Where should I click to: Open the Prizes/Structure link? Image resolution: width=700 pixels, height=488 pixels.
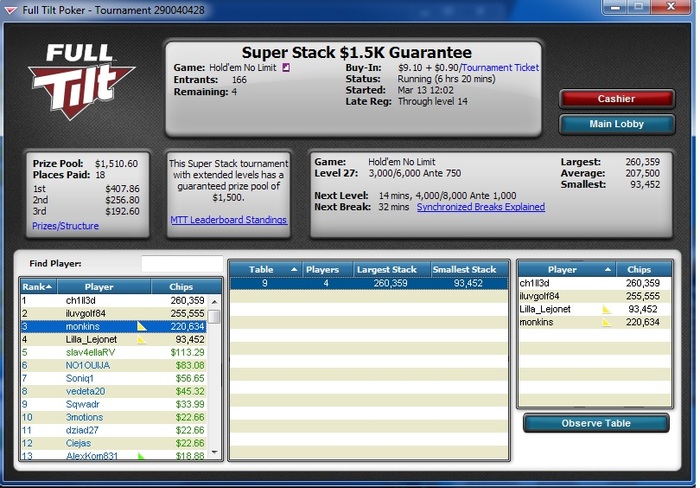point(65,226)
